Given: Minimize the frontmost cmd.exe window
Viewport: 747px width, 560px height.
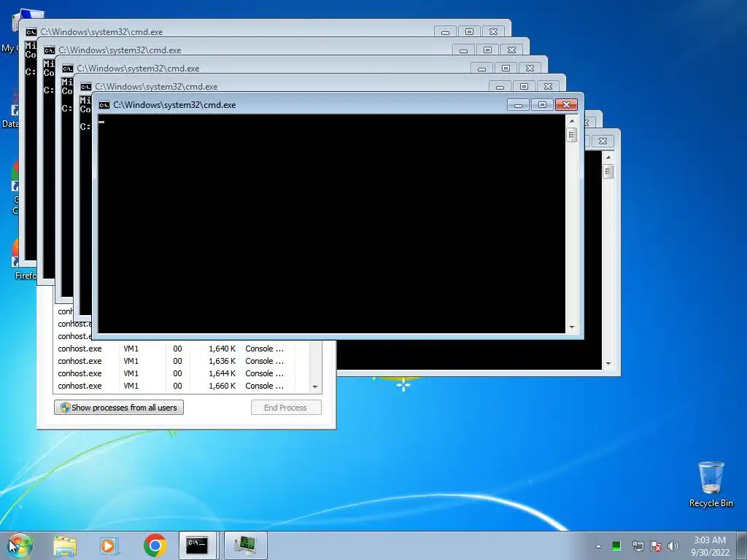Looking at the screenshot, I should click(x=518, y=105).
